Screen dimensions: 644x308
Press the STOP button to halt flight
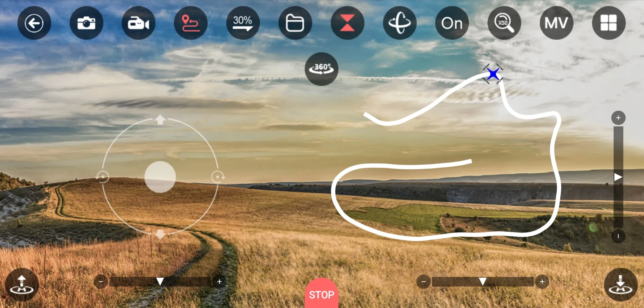pos(322,295)
